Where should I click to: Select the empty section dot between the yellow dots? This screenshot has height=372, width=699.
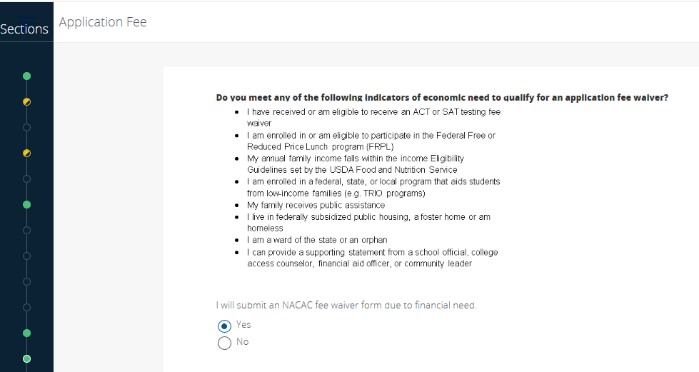[x=27, y=128]
